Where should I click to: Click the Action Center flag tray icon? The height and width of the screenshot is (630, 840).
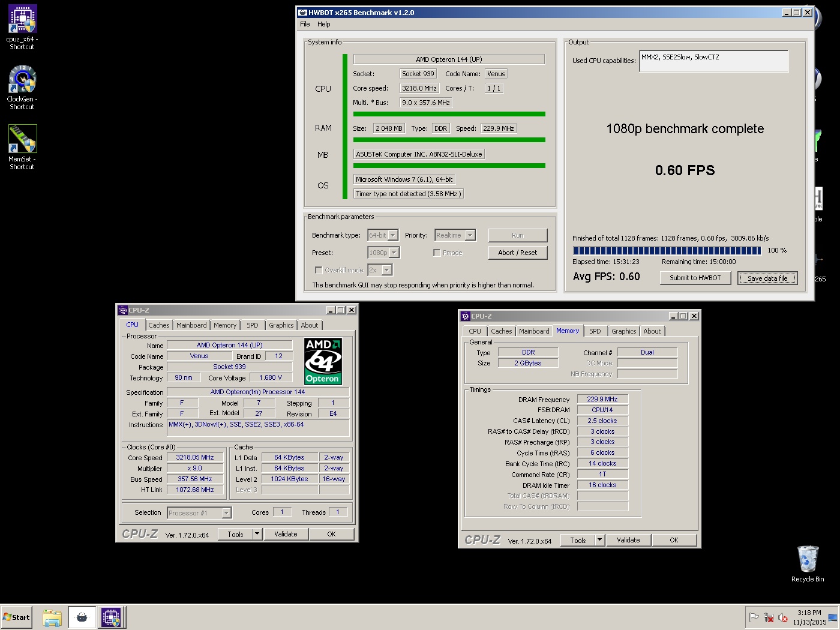click(754, 617)
